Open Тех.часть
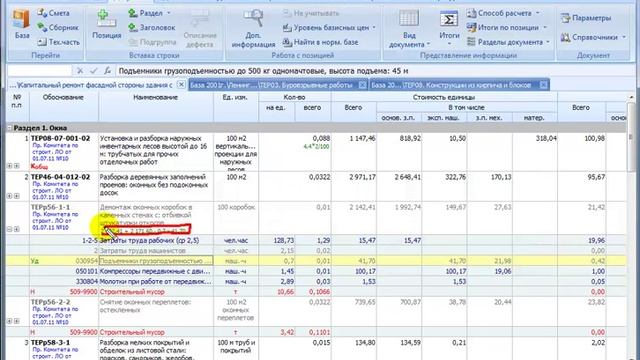The image size is (640, 360). click(58, 42)
